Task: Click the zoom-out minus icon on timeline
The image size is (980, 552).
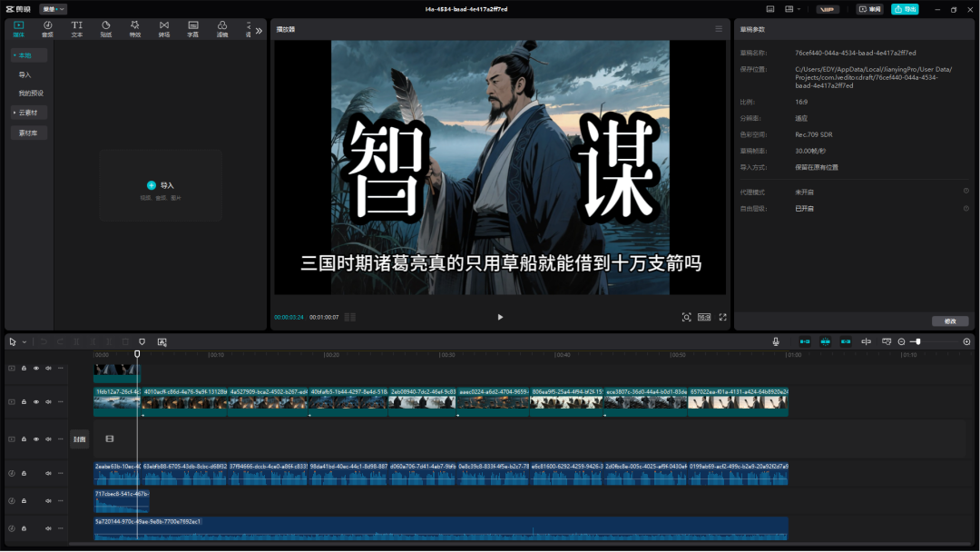Action: [x=901, y=341]
